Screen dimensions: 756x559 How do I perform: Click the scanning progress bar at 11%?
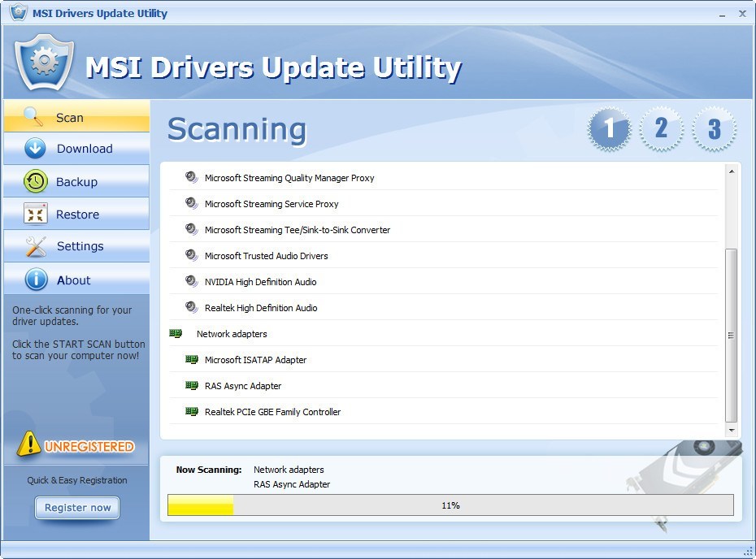pos(450,505)
